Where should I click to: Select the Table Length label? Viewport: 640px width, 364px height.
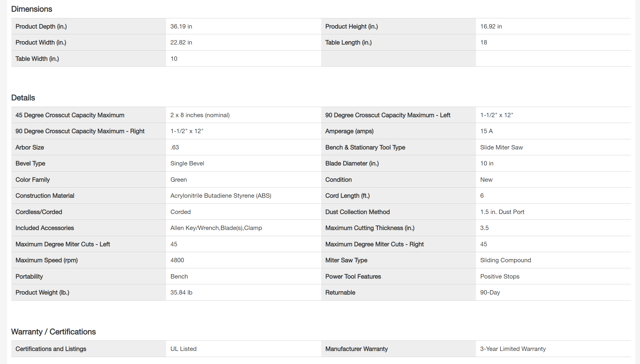click(348, 42)
